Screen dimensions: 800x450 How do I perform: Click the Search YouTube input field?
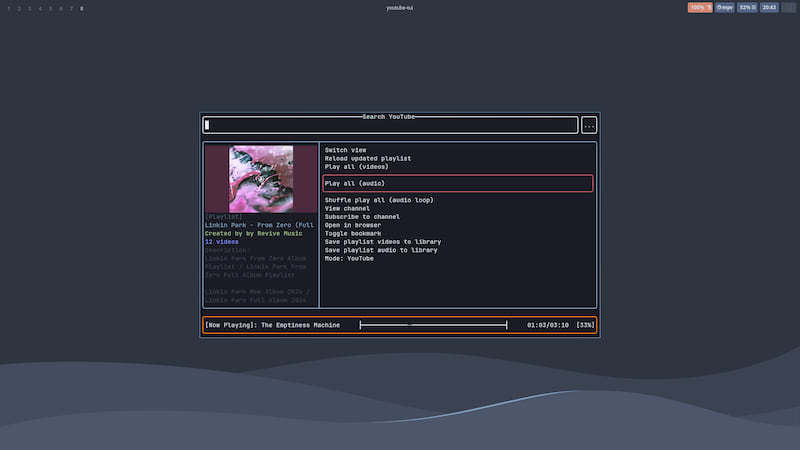tap(390, 125)
